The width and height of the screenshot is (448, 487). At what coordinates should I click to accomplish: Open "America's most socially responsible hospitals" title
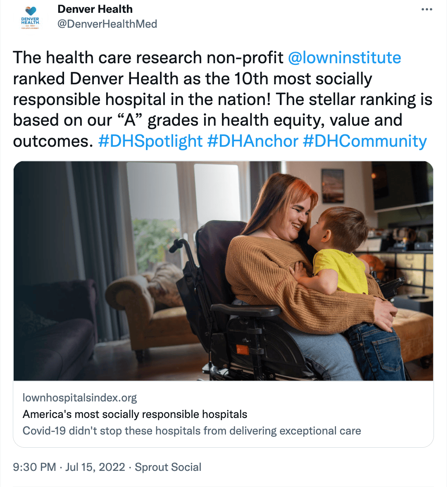(x=135, y=414)
